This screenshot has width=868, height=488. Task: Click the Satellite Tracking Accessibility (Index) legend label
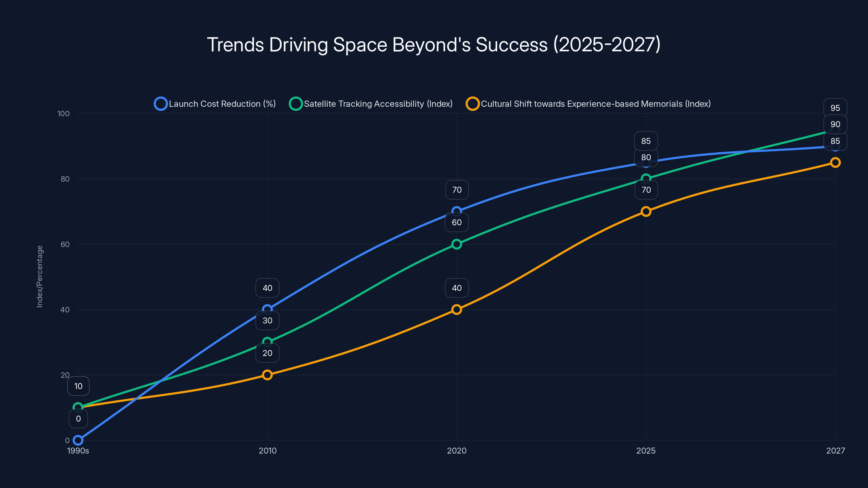(x=378, y=104)
